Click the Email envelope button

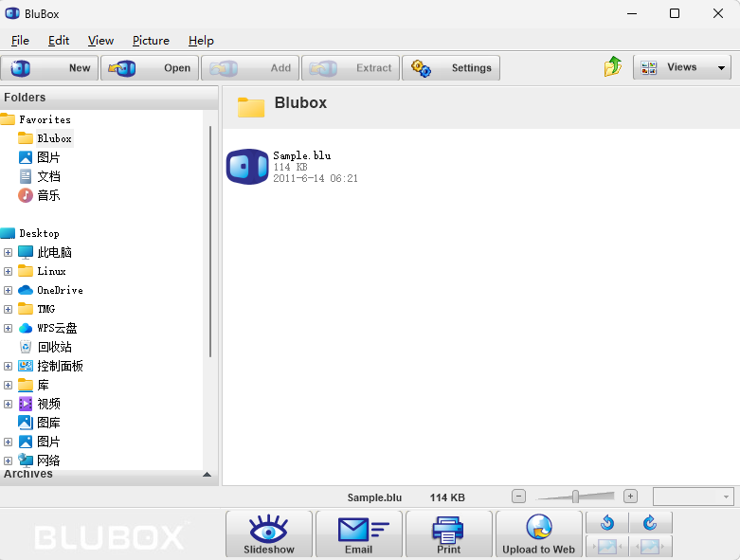359,533
